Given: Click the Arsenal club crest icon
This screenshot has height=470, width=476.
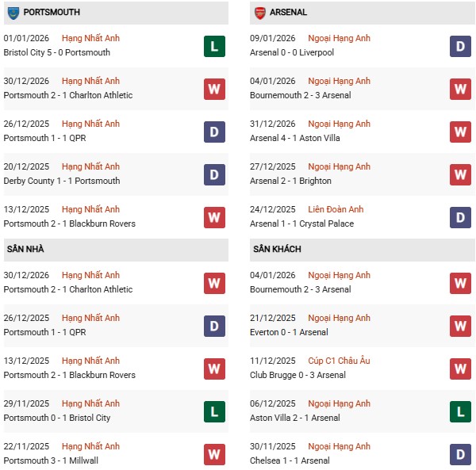Looking at the screenshot, I should tap(259, 13).
